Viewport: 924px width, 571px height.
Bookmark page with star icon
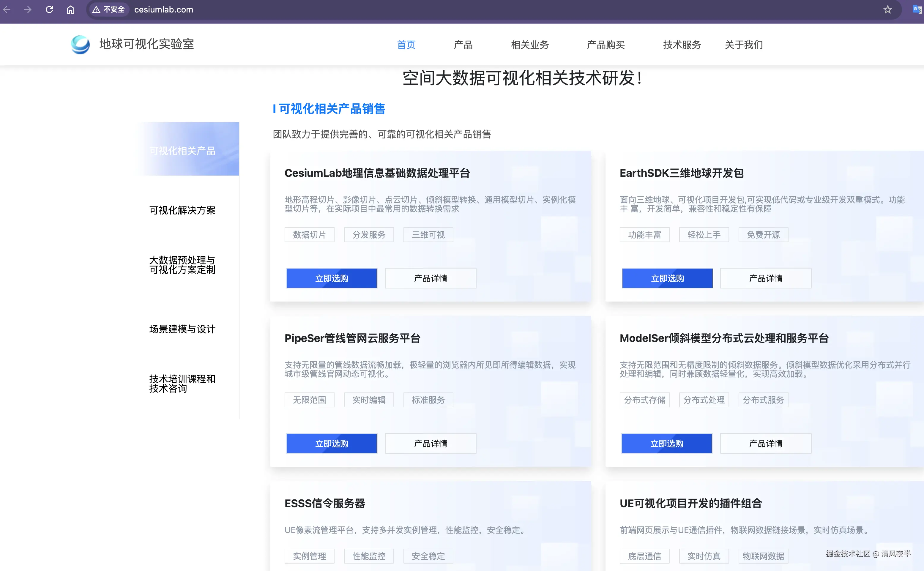point(887,10)
